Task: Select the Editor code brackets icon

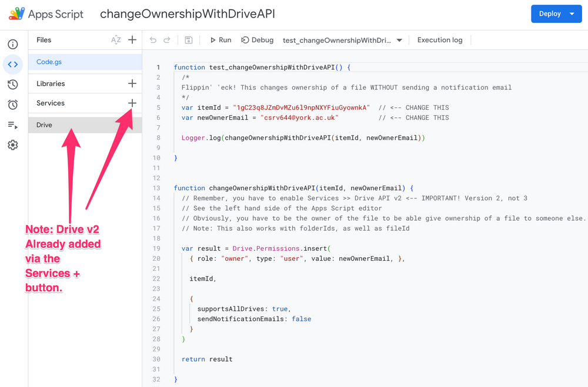Action: 12,65
